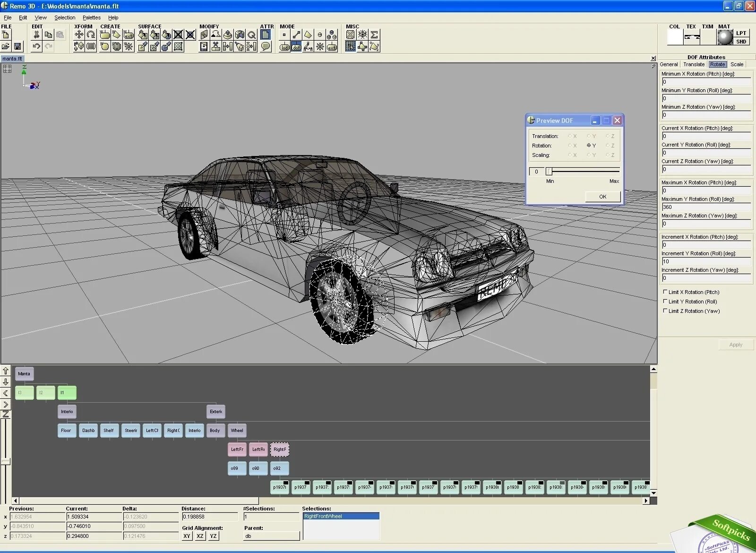Image resolution: width=756 pixels, height=553 pixels.
Task: Click the SHD button
Action: point(741,42)
